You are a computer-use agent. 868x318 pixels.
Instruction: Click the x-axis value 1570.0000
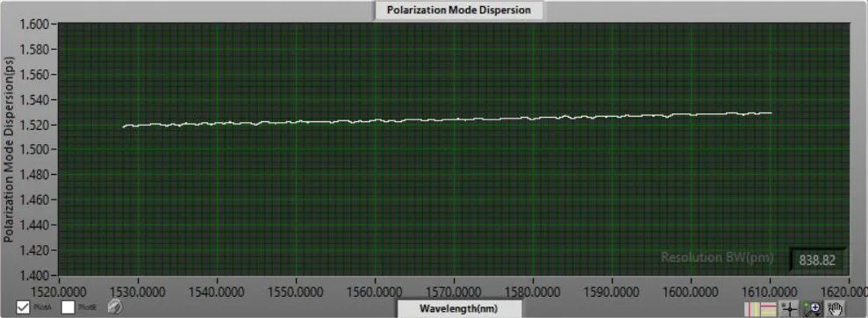454,291
